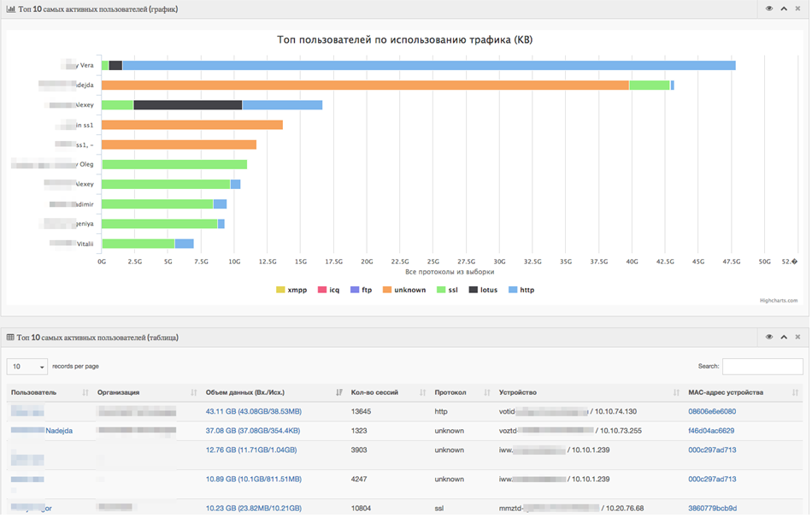Click the bar chart icon in chart panel title
The image size is (812, 518).
click(x=10, y=9)
